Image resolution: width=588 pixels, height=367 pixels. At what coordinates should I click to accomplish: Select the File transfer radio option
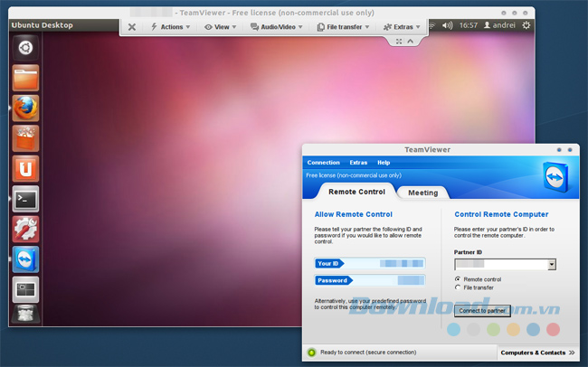coord(458,287)
